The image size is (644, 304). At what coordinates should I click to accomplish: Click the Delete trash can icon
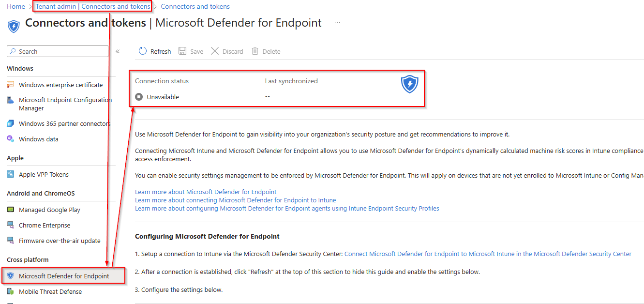click(255, 51)
